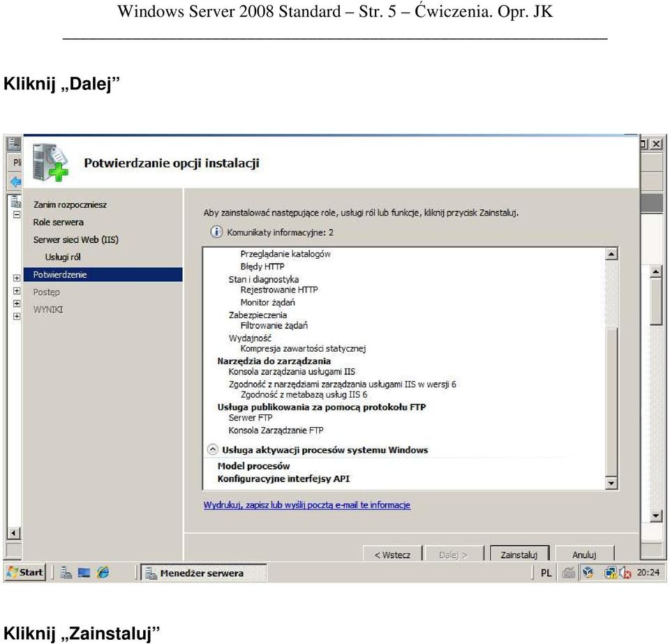Click 'Konsola zarządzania usługami IIS' entry

coord(292,371)
